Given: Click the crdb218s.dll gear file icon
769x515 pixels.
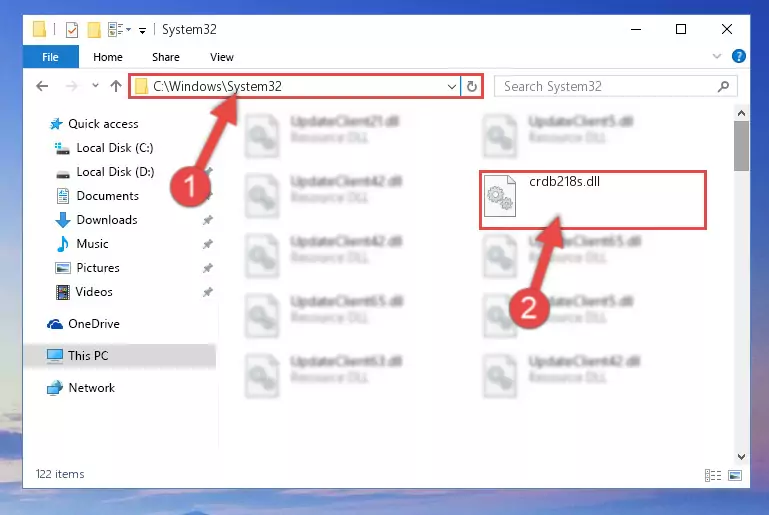Looking at the screenshot, I should [500, 196].
